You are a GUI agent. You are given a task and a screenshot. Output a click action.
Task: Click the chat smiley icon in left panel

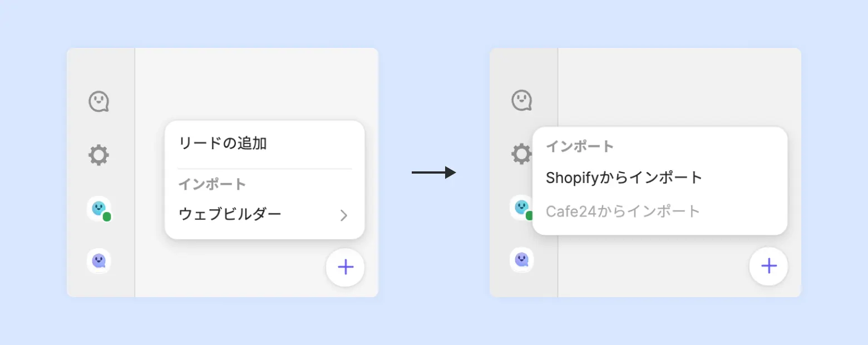click(x=99, y=101)
